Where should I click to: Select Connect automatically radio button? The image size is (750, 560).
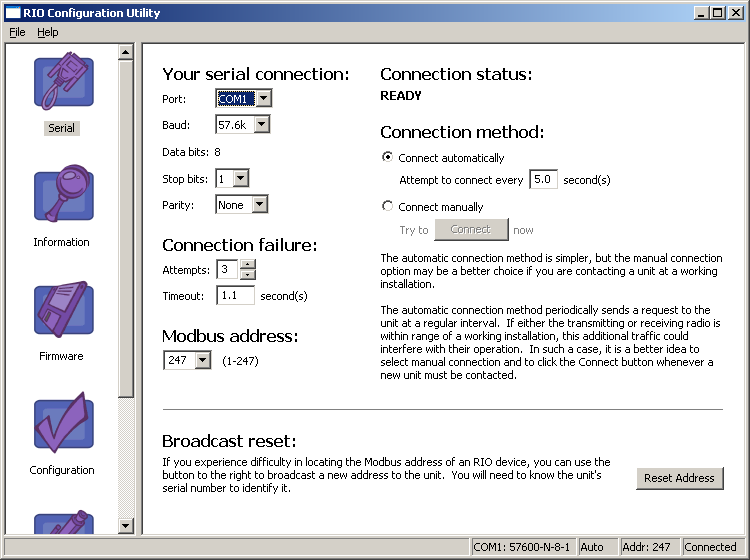(387, 157)
